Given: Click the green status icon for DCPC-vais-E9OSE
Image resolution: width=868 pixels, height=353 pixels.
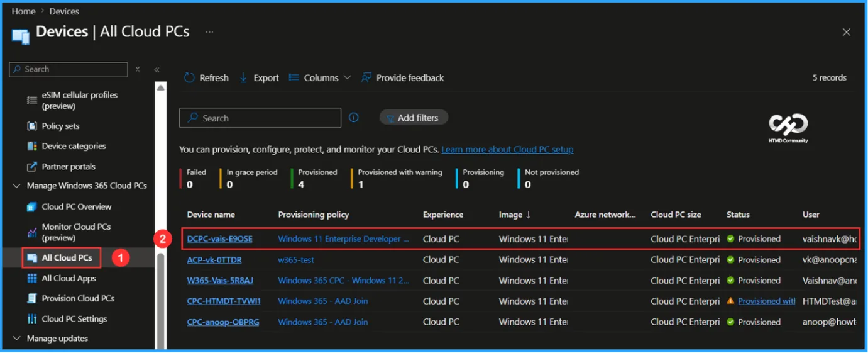Looking at the screenshot, I should coord(730,238).
